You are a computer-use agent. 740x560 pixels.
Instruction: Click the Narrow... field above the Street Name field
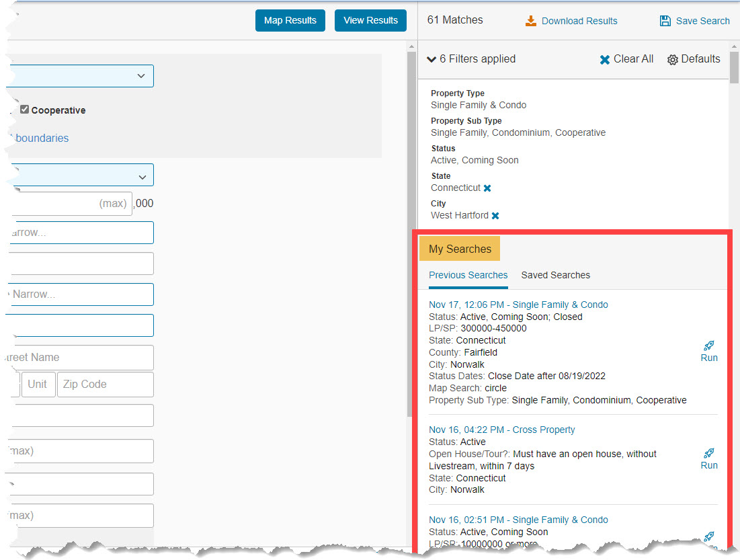(x=81, y=294)
